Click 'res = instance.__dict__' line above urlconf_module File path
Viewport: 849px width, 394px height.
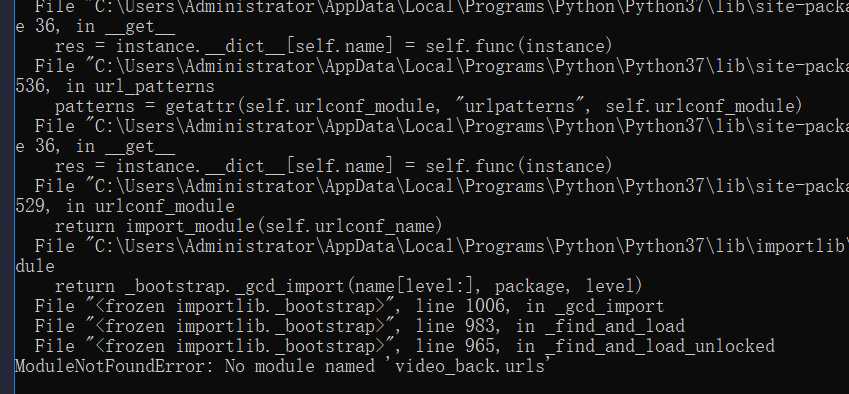pos(334,166)
